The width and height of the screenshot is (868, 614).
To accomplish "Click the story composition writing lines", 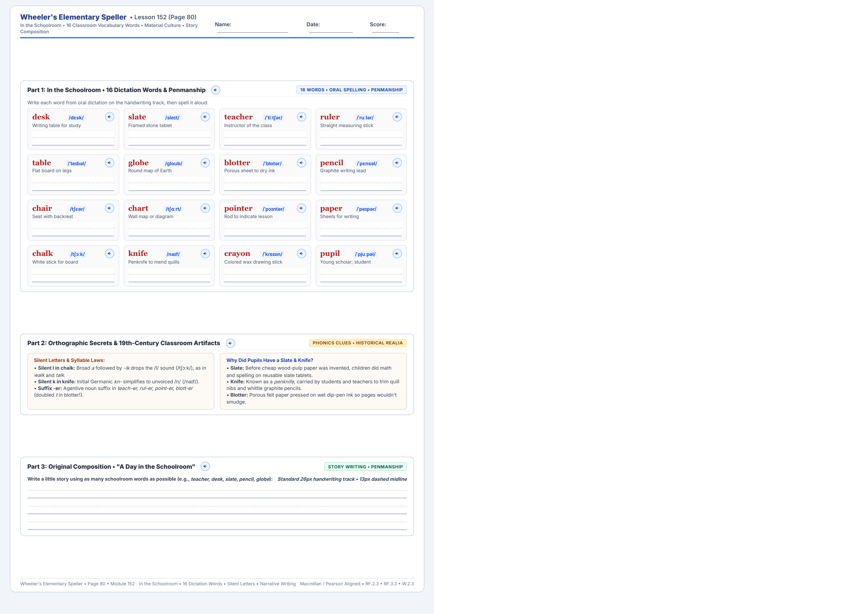I will tap(217, 507).
